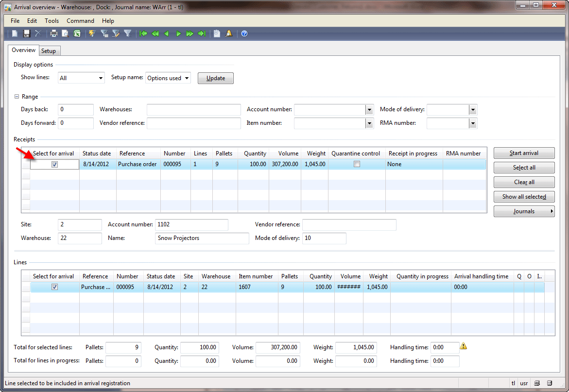569x392 pixels.
Task: Click the previous record green arrow
Action: (167, 34)
